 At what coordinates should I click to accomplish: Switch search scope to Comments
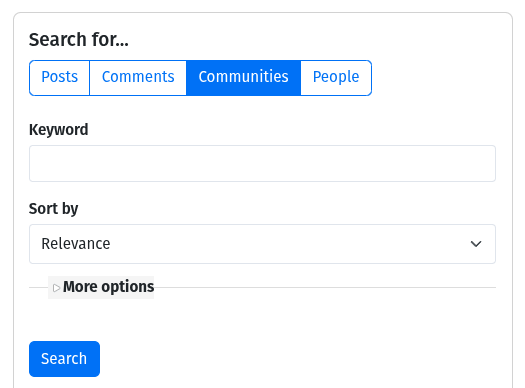pos(138,78)
